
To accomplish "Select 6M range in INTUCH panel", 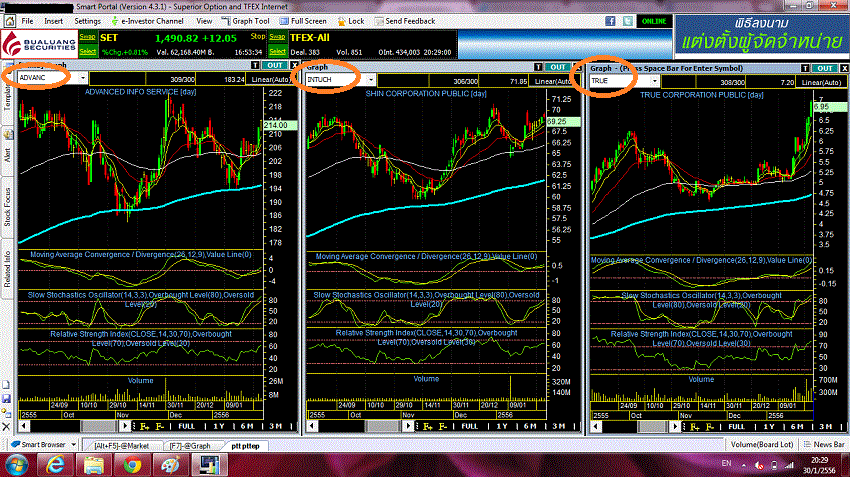I will click(x=530, y=427).
